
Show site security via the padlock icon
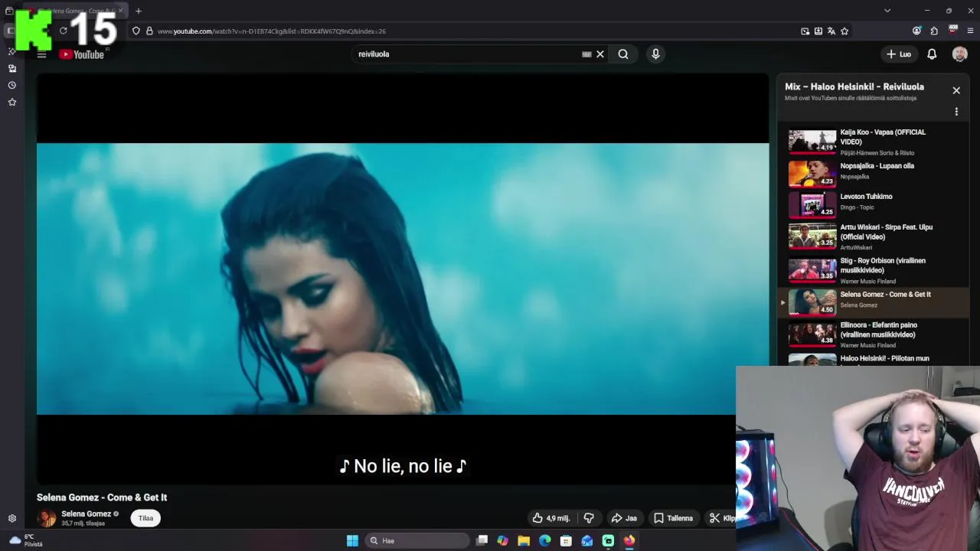pyautogui.click(x=149, y=31)
